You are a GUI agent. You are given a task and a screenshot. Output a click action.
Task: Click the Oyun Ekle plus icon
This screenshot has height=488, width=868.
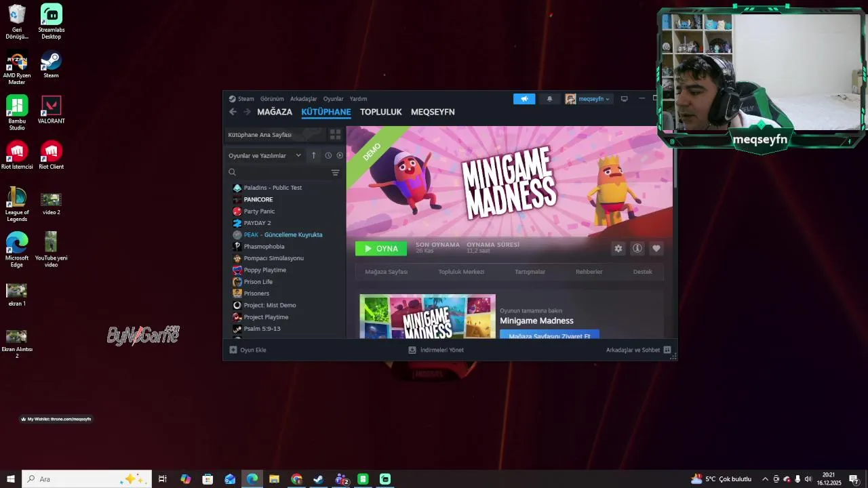tap(233, 350)
